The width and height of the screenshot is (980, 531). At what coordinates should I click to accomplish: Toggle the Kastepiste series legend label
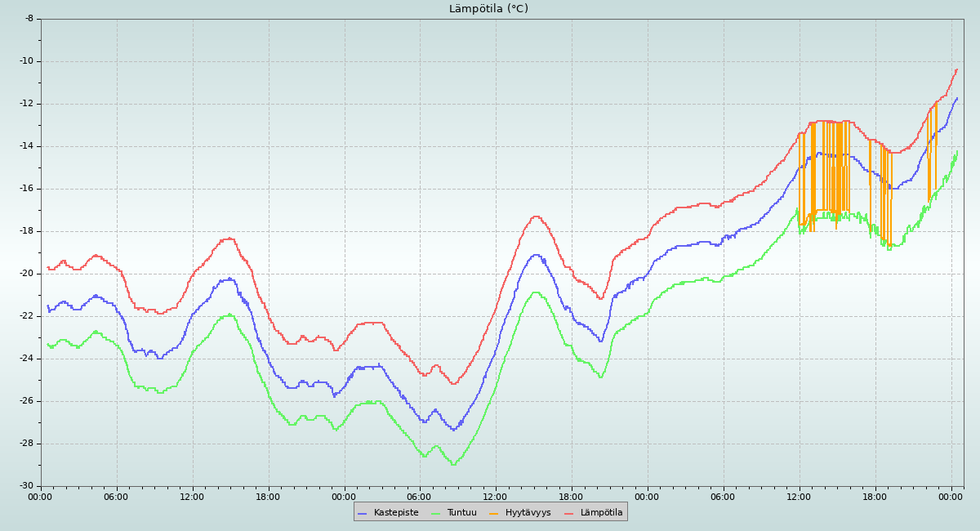(x=396, y=513)
